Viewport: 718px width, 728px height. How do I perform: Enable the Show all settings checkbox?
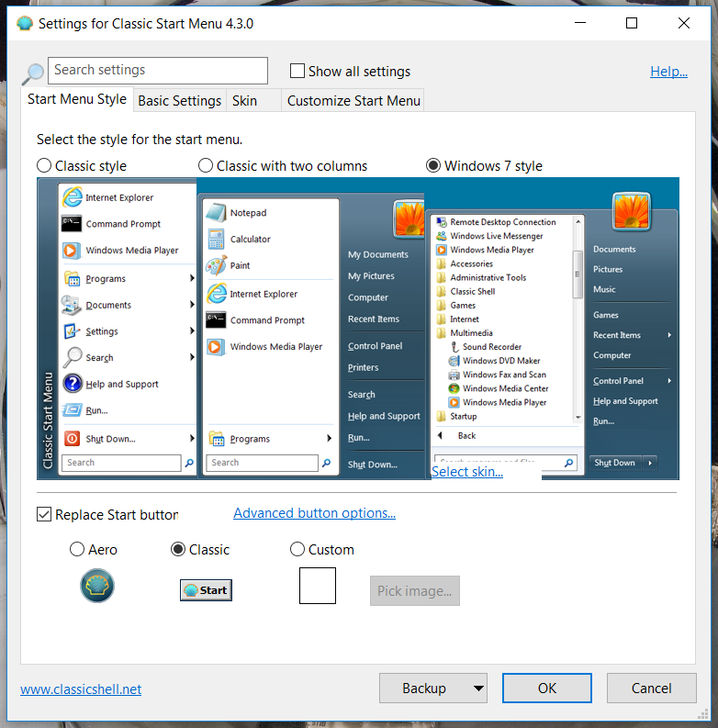coord(297,71)
